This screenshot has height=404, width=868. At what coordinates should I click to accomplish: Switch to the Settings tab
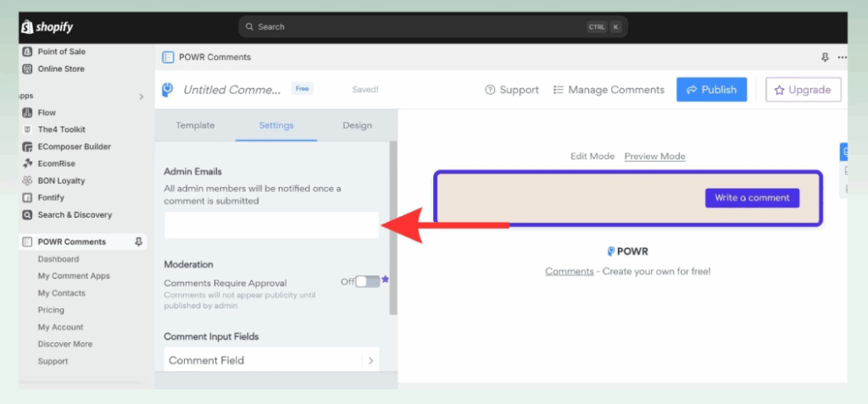pos(276,125)
